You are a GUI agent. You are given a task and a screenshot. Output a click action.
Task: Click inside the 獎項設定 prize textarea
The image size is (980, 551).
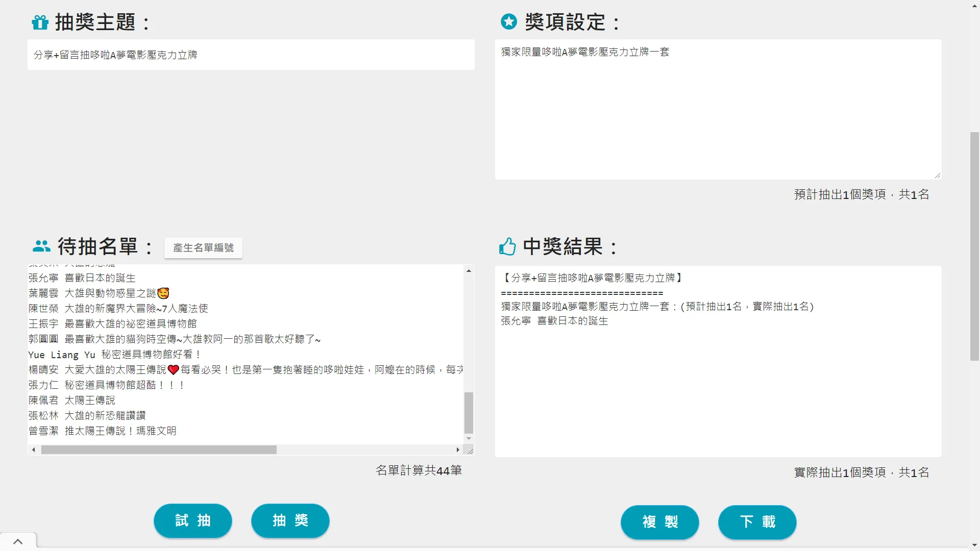718,110
